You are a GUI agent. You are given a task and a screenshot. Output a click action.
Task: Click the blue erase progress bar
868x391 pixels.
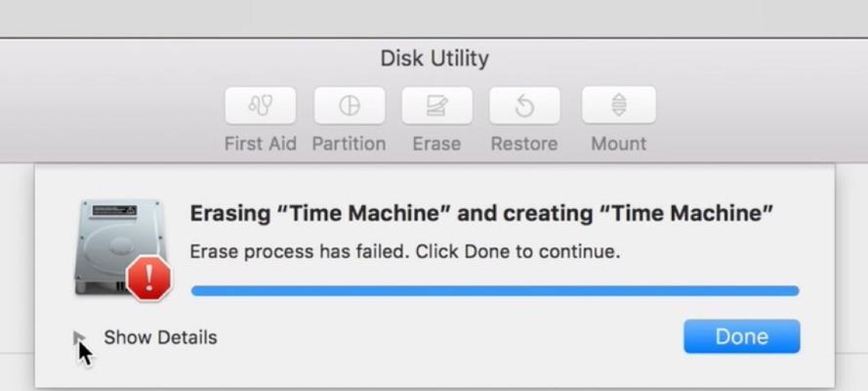(x=495, y=290)
